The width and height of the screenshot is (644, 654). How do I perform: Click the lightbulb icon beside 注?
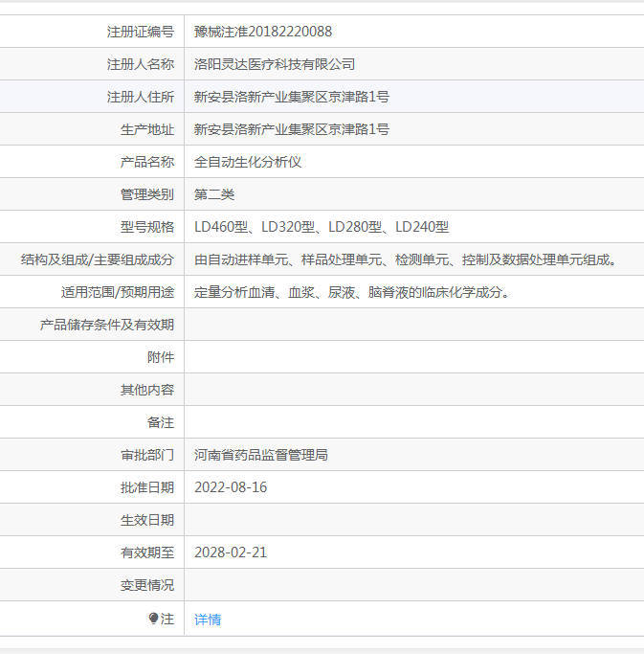(153, 619)
